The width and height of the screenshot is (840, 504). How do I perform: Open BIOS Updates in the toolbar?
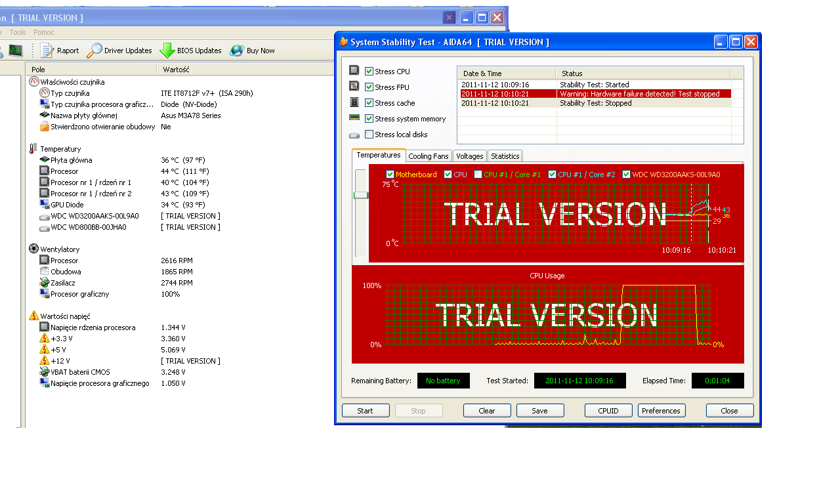pyautogui.click(x=190, y=51)
